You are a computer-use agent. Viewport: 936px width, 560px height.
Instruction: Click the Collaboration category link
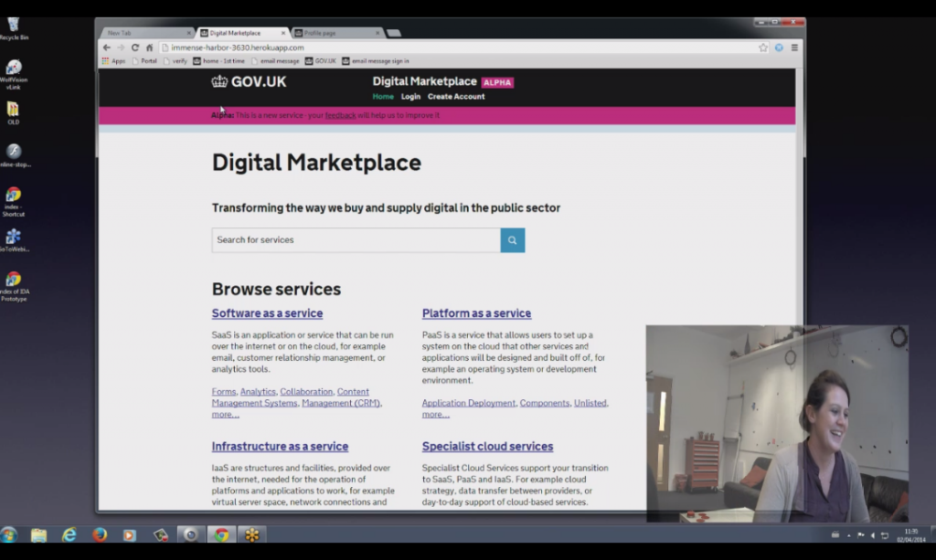(306, 392)
